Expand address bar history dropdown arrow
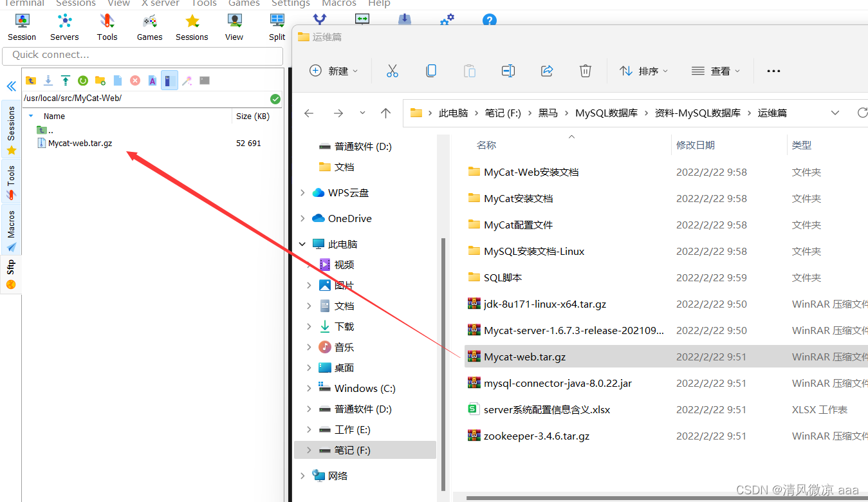 pos(835,113)
